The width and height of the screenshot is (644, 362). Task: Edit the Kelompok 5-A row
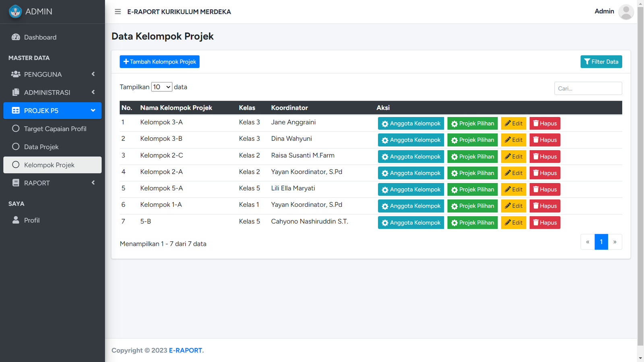(x=513, y=189)
